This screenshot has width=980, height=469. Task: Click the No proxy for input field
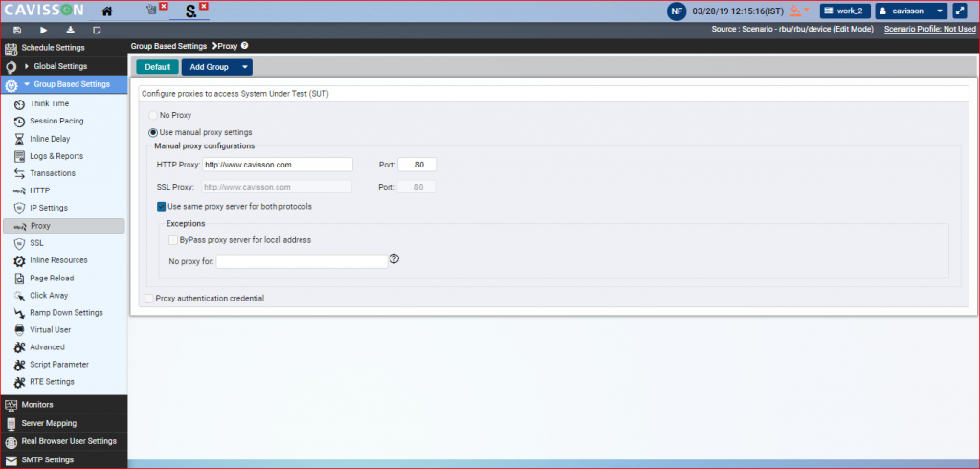click(x=301, y=261)
